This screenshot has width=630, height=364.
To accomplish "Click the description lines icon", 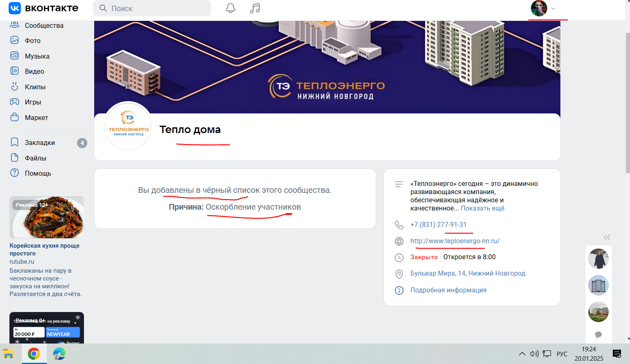I will (x=399, y=184).
